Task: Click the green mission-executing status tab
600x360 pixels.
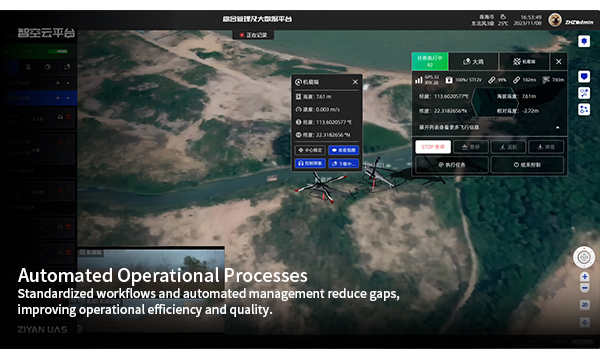Action: [x=430, y=61]
